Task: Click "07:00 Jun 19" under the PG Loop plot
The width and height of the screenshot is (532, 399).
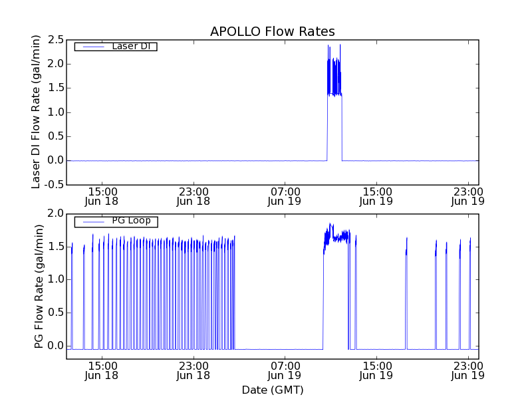Action: click(285, 370)
